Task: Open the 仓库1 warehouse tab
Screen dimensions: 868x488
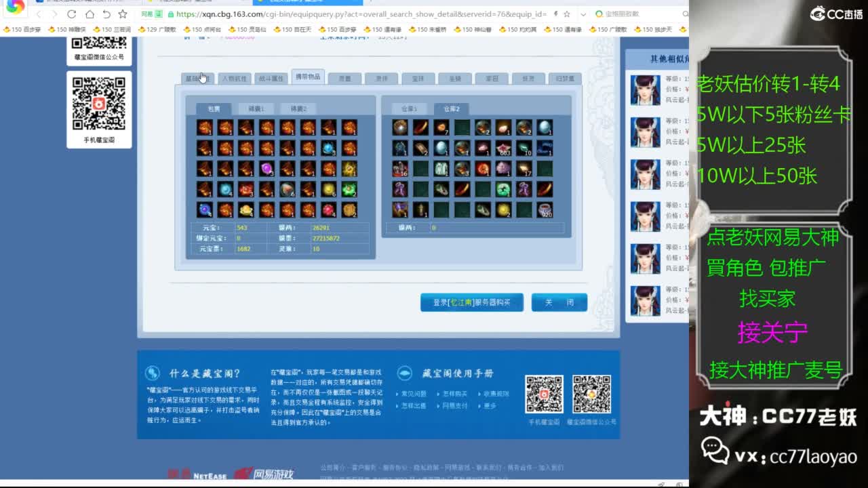Action: coord(409,108)
